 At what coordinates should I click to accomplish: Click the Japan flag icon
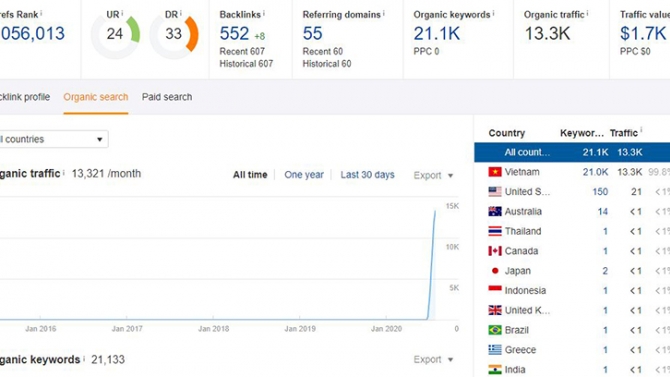pos(495,271)
